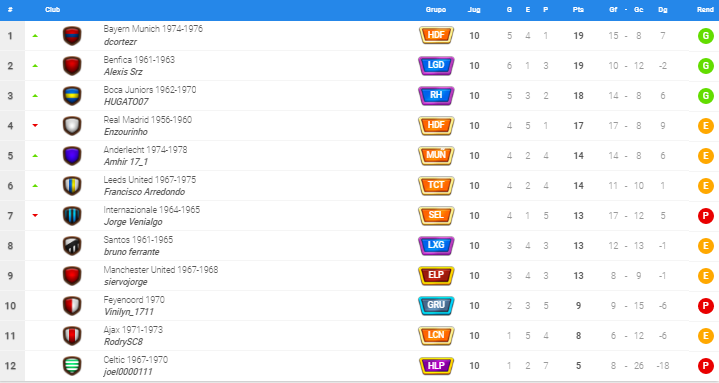Image resolution: width=719 pixels, height=383 pixels.
Task: Click the red down arrow beside Real Madrid
Action: [x=35, y=126]
